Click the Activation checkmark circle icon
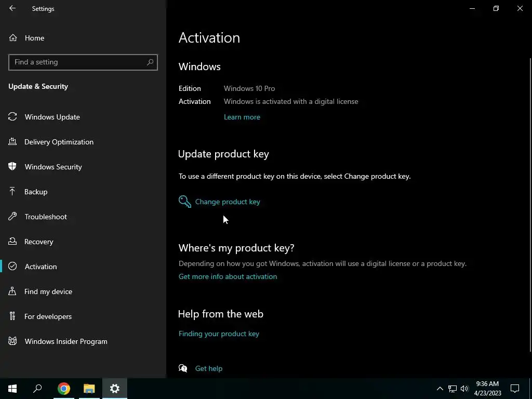 12,266
